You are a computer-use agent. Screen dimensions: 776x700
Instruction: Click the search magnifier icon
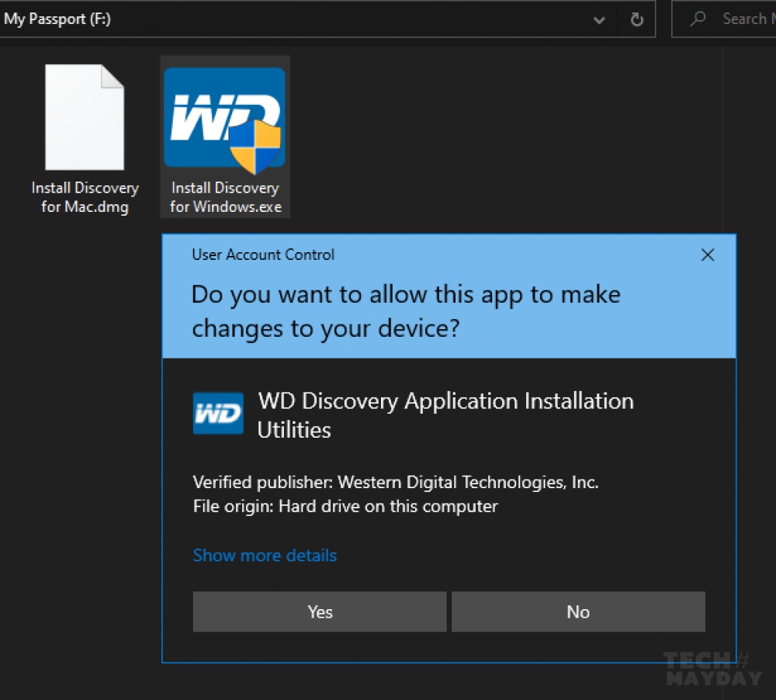(x=698, y=19)
